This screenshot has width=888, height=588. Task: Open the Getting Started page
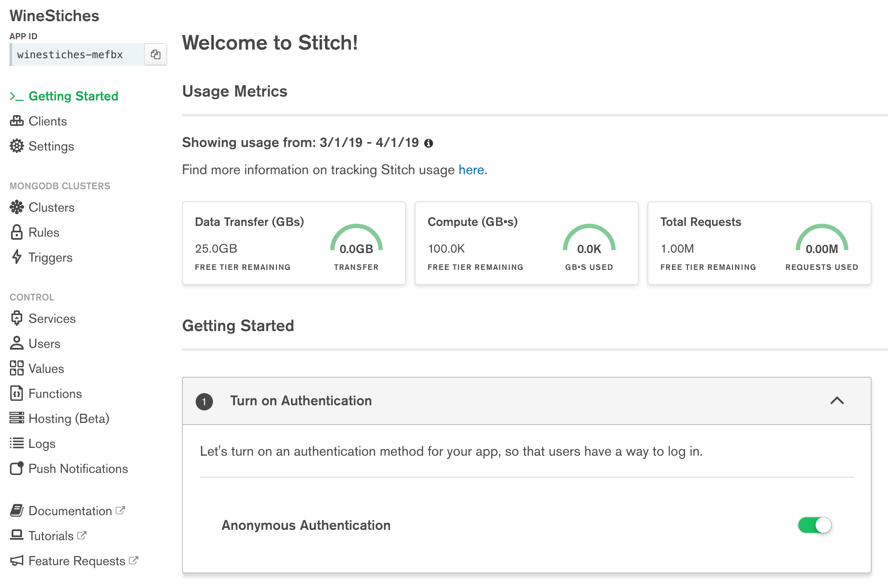point(73,96)
